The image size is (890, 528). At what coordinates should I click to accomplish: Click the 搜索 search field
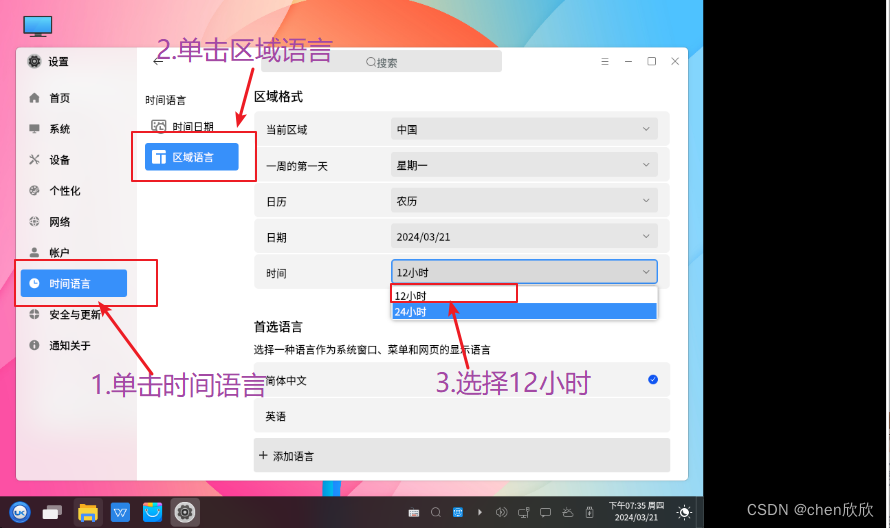click(x=381, y=62)
